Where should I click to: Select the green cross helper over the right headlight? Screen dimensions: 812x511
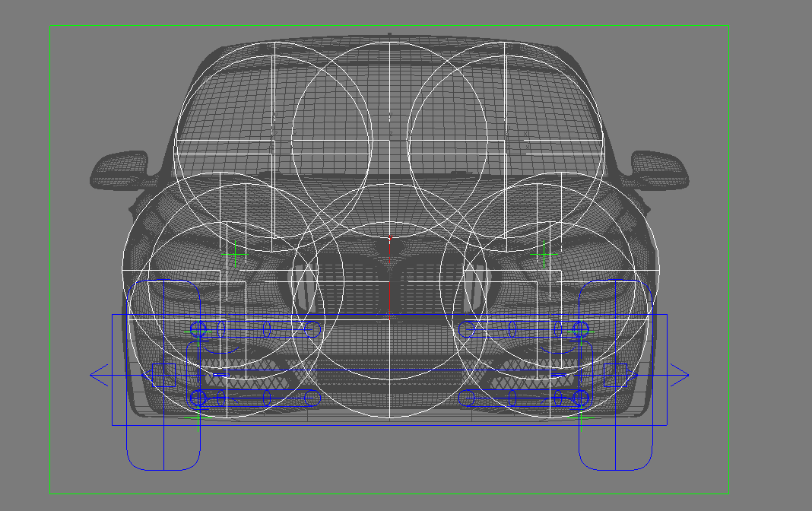[x=544, y=254]
